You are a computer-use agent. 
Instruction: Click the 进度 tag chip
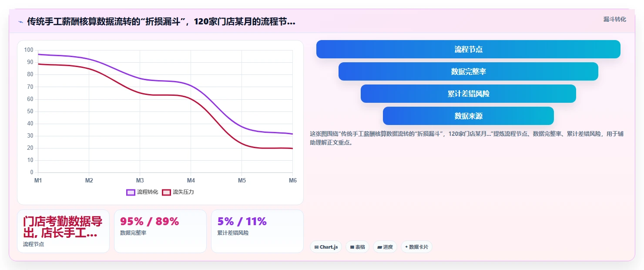point(385,247)
